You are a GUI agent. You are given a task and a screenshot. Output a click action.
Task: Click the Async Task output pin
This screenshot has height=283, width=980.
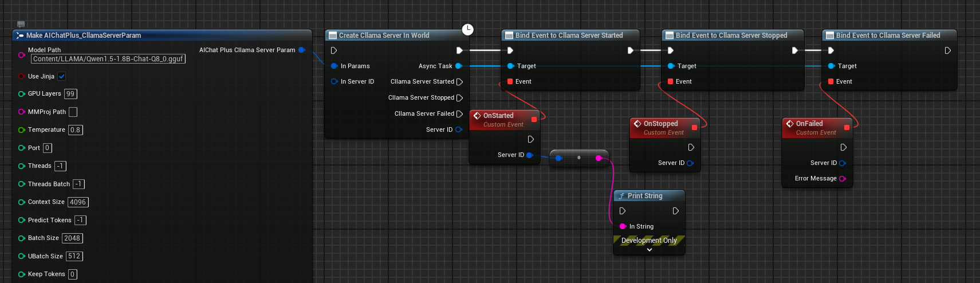coord(459,66)
